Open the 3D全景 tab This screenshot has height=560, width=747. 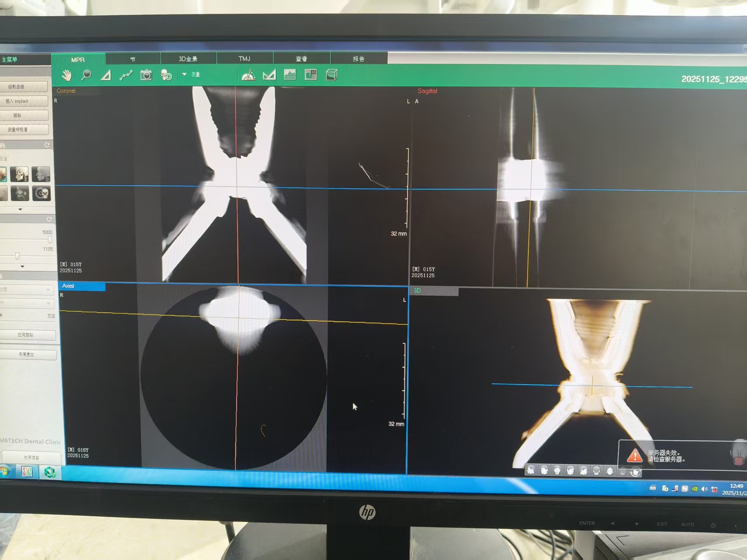pyautogui.click(x=188, y=58)
